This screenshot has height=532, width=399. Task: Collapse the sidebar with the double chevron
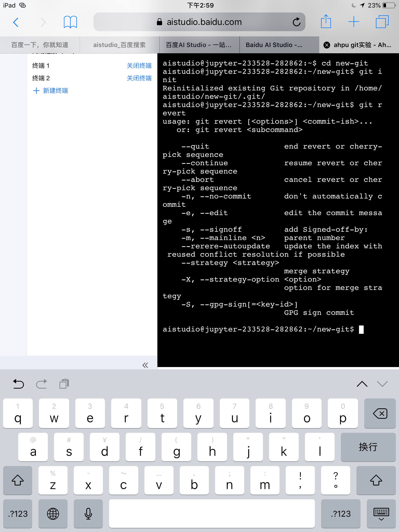(145, 365)
